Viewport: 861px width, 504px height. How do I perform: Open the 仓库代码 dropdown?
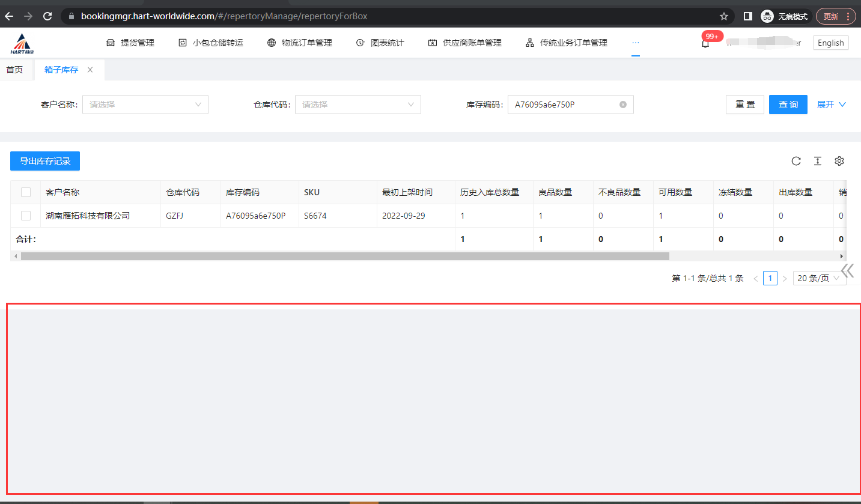358,105
